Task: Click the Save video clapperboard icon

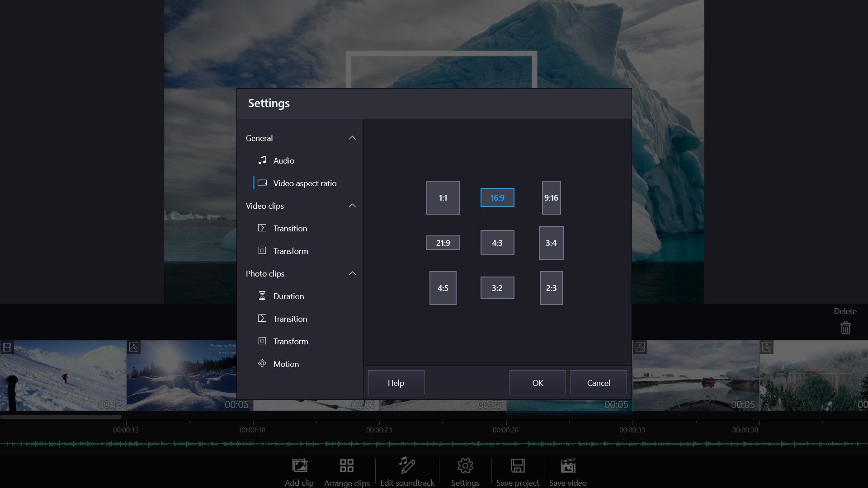Action: (x=568, y=466)
